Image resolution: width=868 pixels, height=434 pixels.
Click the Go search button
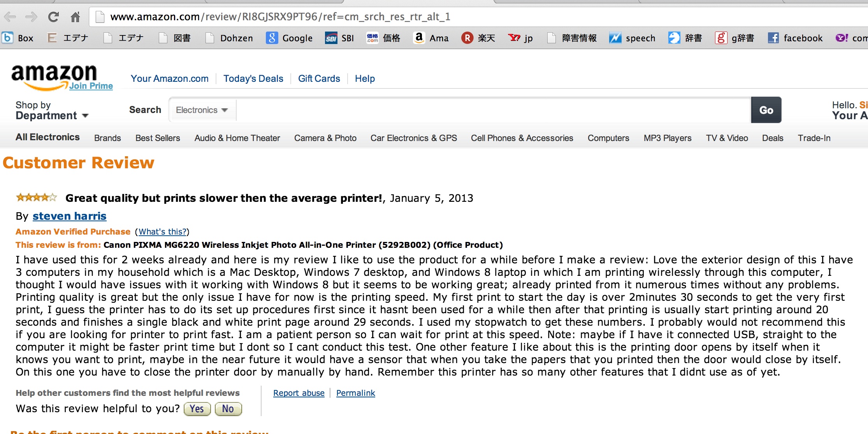(x=766, y=110)
